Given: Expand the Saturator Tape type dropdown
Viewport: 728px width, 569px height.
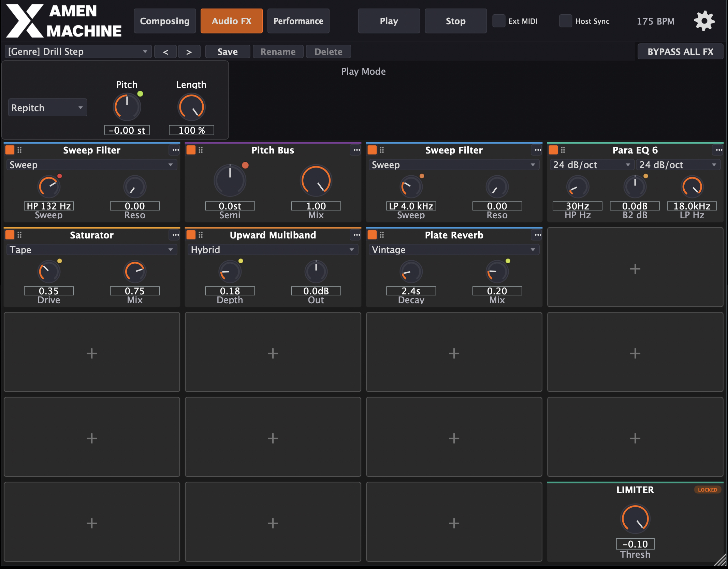Looking at the screenshot, I should tap(91, 250).
